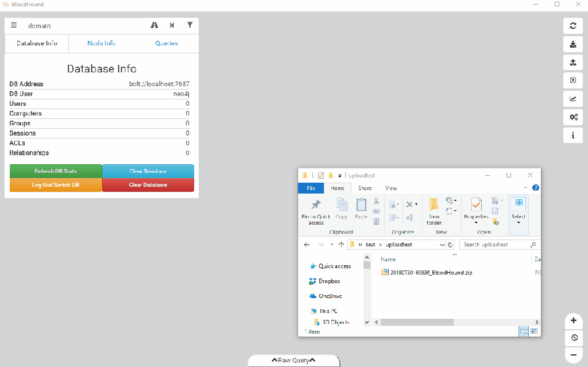Open OneDrive in navigation pane

[x=326, y=296]
